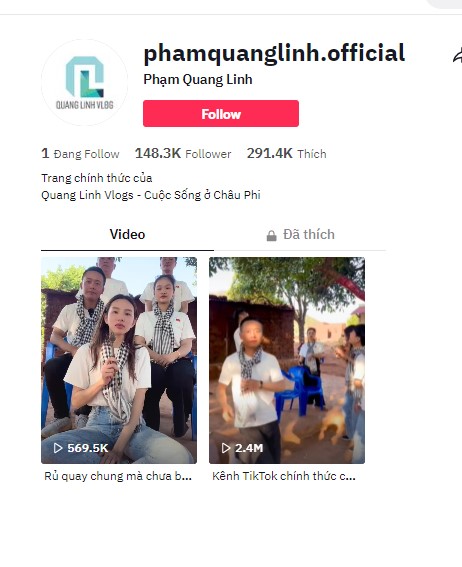Click the 291.4K Thích count
The width and height of the screenshot is (462, 567).
(x=287, y=154)
